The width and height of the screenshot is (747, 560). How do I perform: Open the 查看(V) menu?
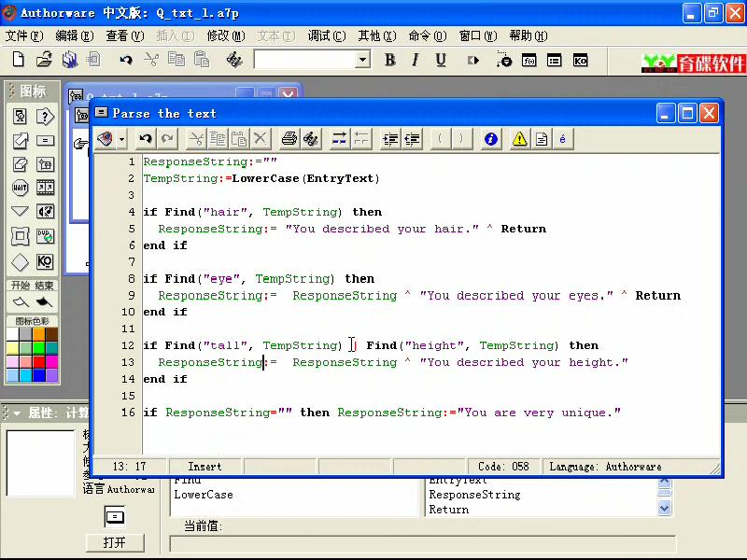point(125,35)
